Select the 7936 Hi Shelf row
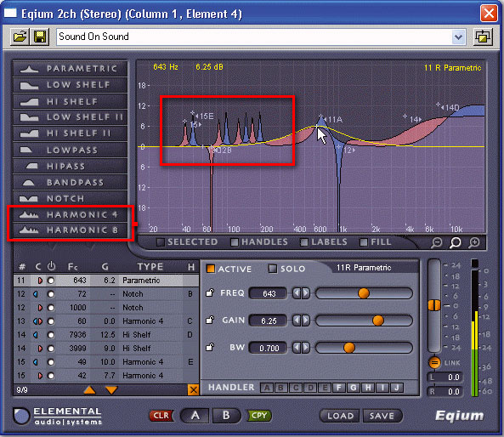The width and height of the screenshot is (504, 437). coord(106,335)
